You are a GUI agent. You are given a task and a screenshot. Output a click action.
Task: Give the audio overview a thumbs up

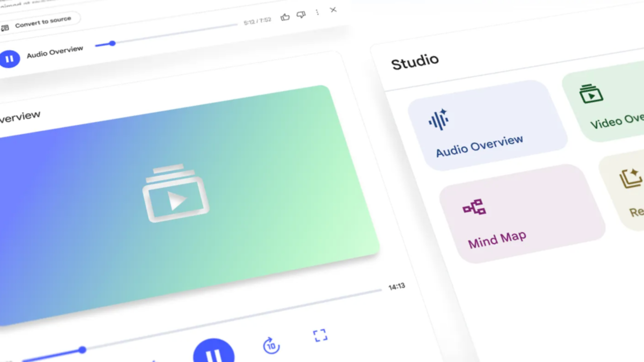click(285, 17)
